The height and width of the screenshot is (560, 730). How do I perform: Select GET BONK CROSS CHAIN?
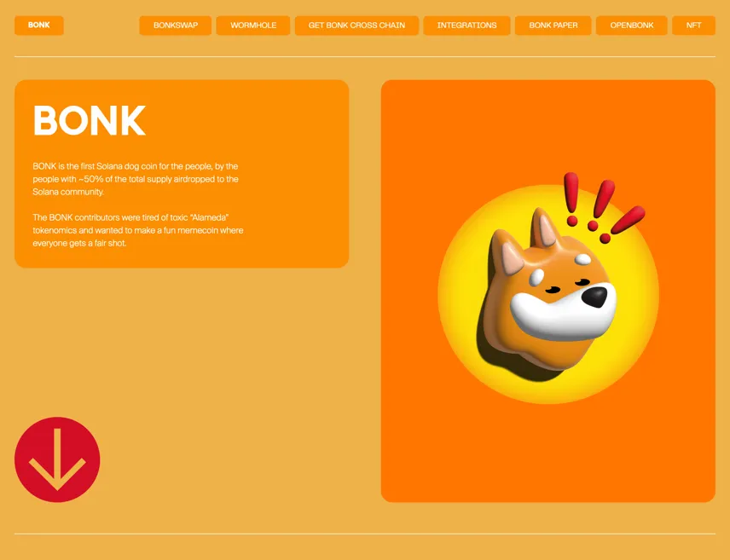click(x=356, y=25)
